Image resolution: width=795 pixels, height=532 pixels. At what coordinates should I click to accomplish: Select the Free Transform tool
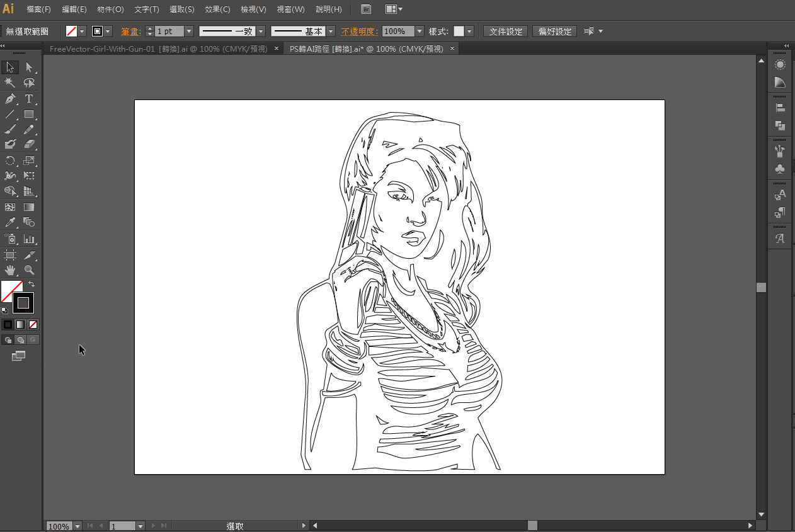click(x=29, y=176)
